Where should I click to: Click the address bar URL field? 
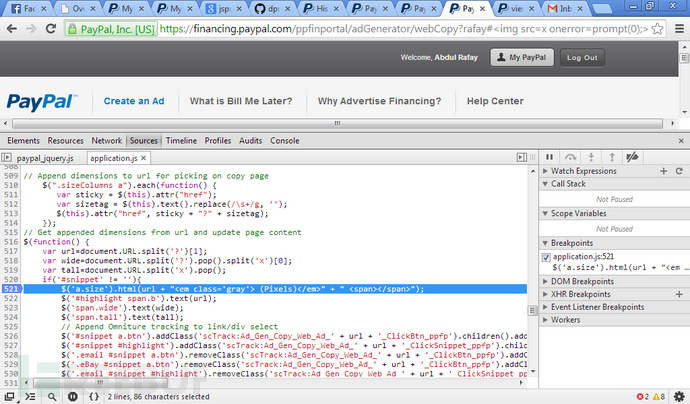403,29
